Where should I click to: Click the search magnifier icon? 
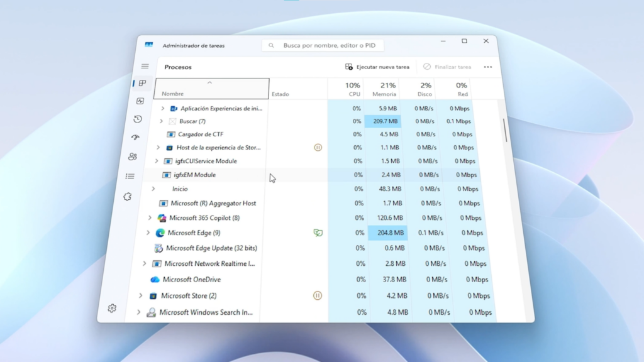pyautogui.click(x=271, y=45)
